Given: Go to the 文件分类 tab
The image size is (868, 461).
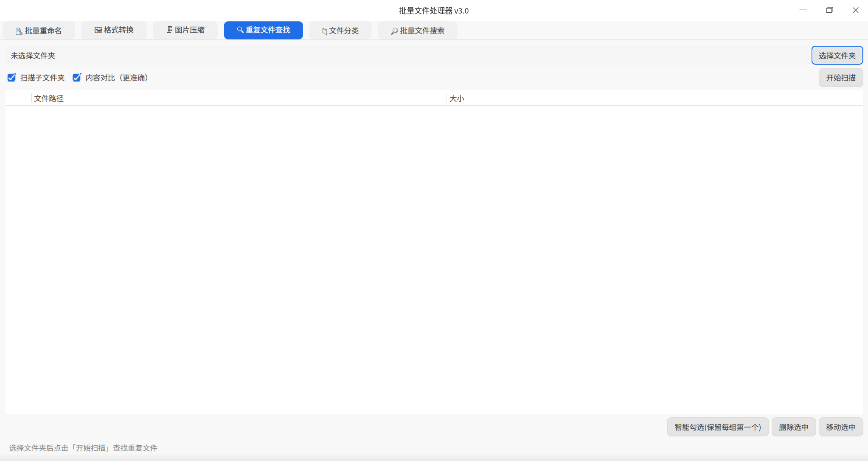Looking at the screenshot, I should pos(340,31).
